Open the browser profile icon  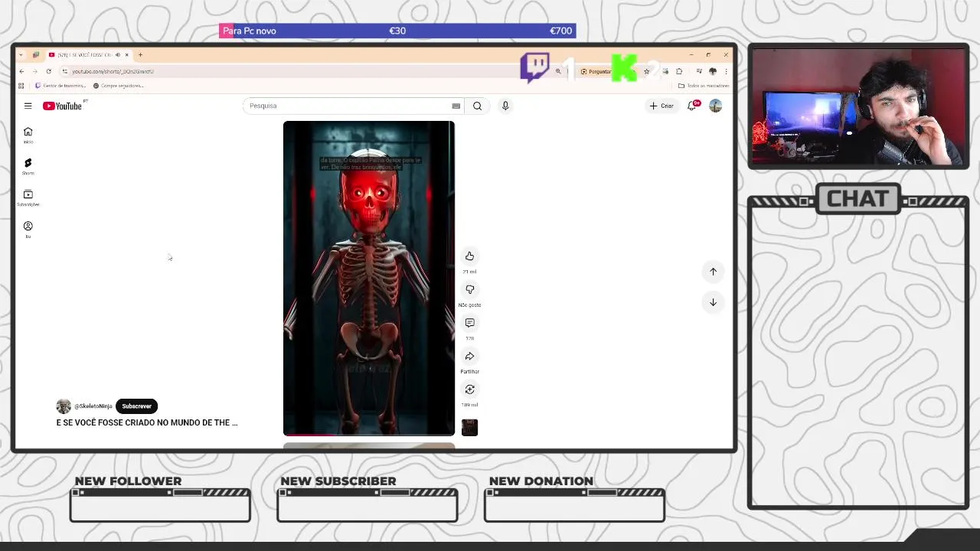713,71
